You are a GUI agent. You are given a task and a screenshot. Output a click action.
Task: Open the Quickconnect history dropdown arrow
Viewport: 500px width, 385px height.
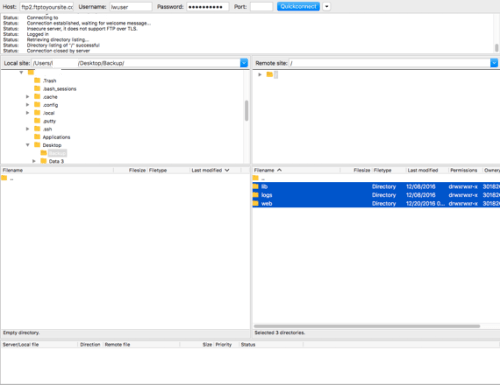pos(327,6)
